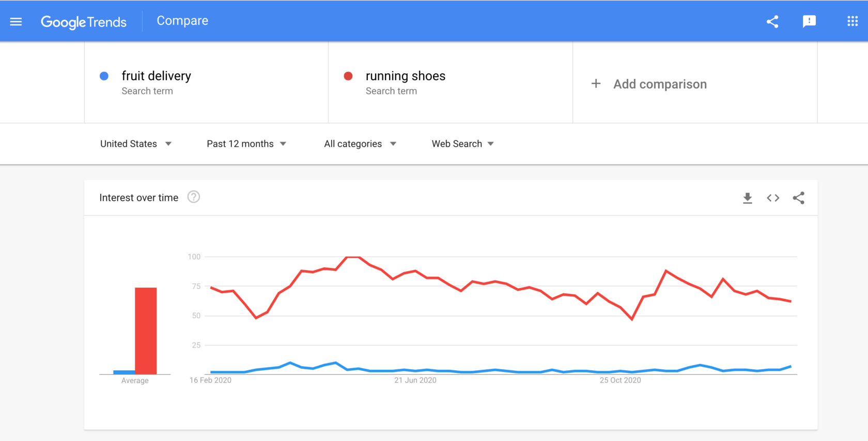Download the Interest over time data
This screenshot has height=441, width=868.
747,198
